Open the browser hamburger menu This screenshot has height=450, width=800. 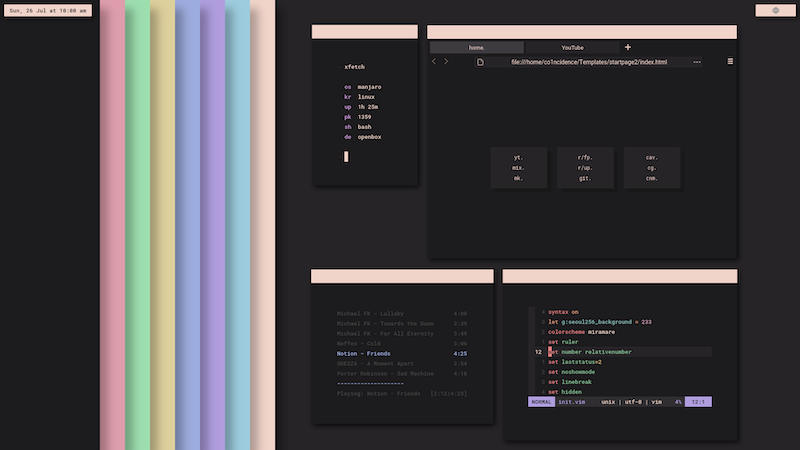tap(730, 61)
